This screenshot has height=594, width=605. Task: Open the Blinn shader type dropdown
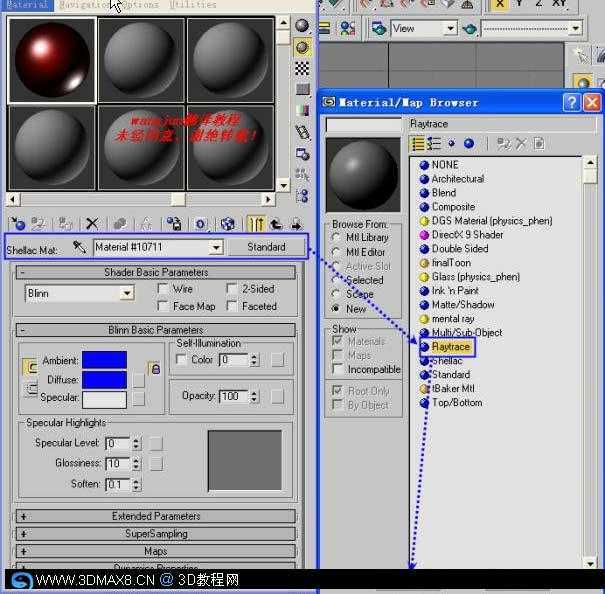coord(127,293)
